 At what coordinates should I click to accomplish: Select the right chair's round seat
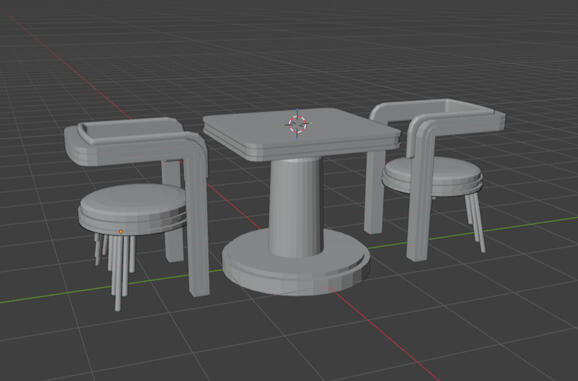[432, 176]
